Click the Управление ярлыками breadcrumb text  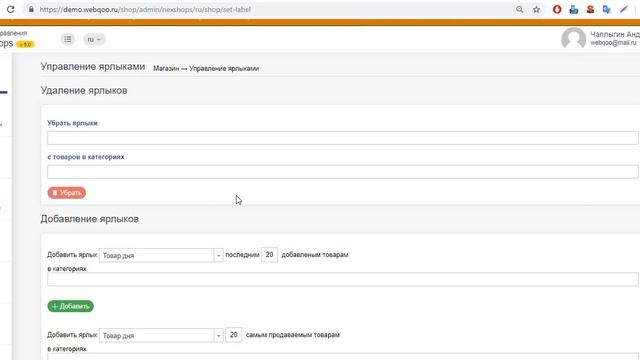(224, 69)
